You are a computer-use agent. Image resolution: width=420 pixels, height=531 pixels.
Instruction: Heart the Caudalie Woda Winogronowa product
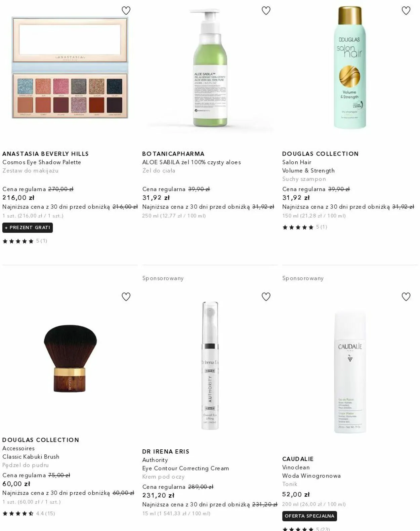[406, 297]
